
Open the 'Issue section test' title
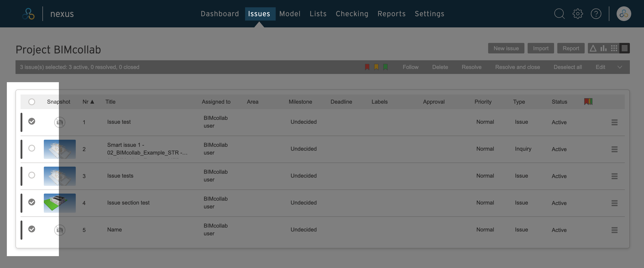(128, 203)
